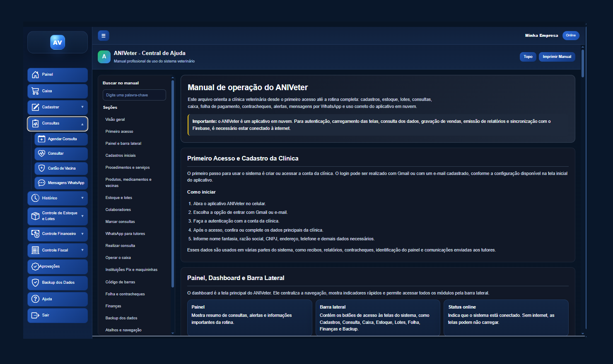Image resolution: width=613 pixels, height=364 pixels.
Task: Click the Status online info card
Action: 506,318
